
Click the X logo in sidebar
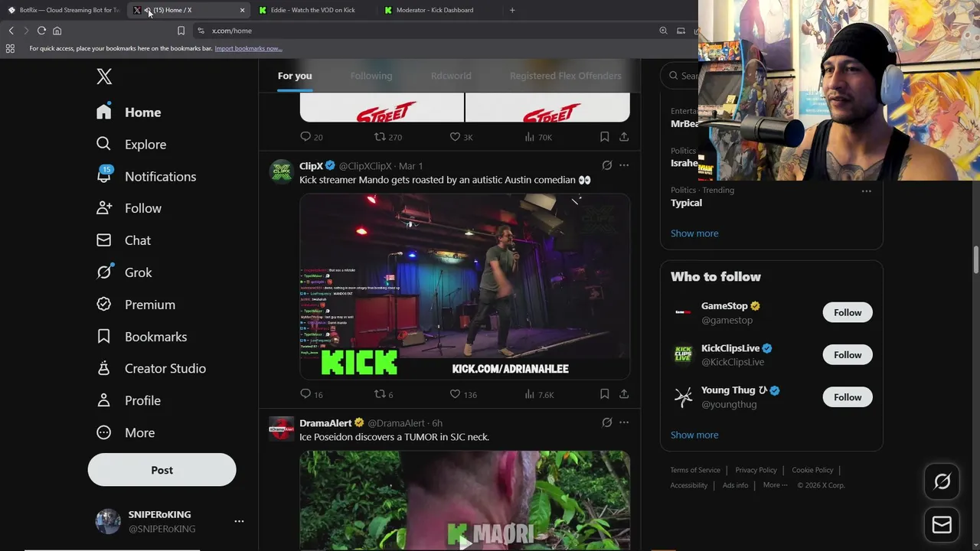[104, 76]
